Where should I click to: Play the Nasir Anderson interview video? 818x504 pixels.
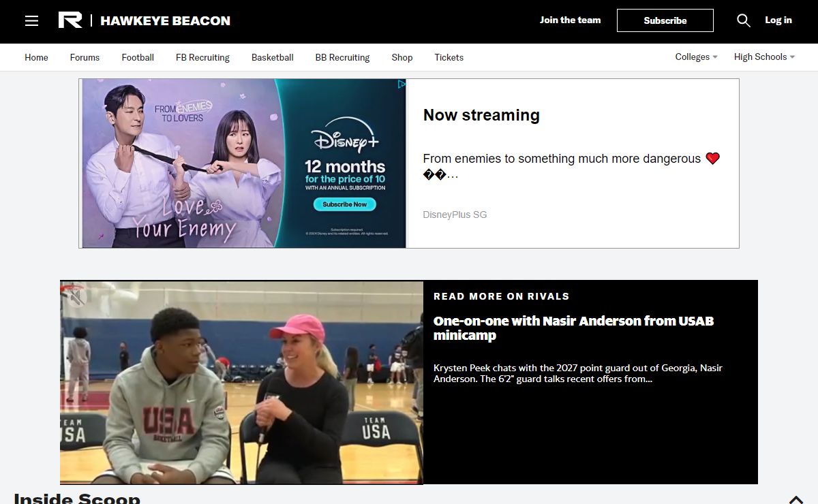[x=241, y=382]
